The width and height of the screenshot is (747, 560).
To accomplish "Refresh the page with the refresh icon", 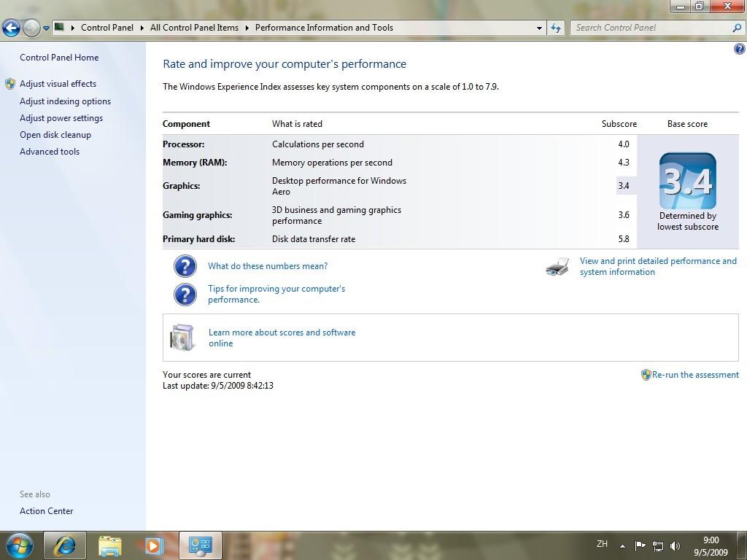I will pos(556,28).
